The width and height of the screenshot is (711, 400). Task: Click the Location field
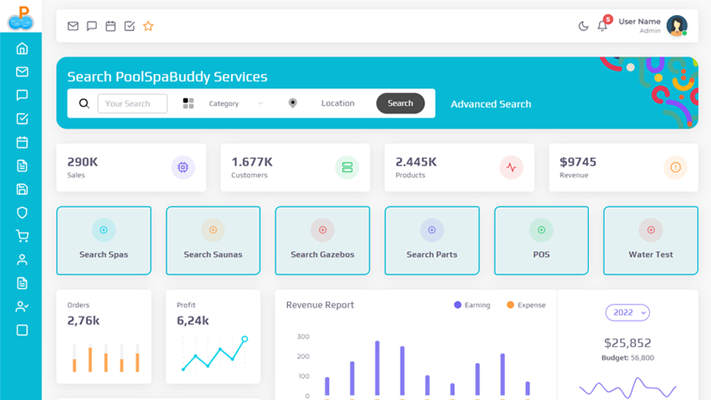(x=338, y=103)
